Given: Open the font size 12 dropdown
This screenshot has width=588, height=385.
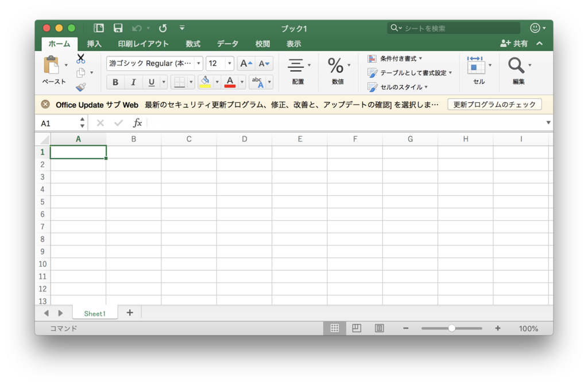Looking at the screenshot, I should click(x=230, y=63).
